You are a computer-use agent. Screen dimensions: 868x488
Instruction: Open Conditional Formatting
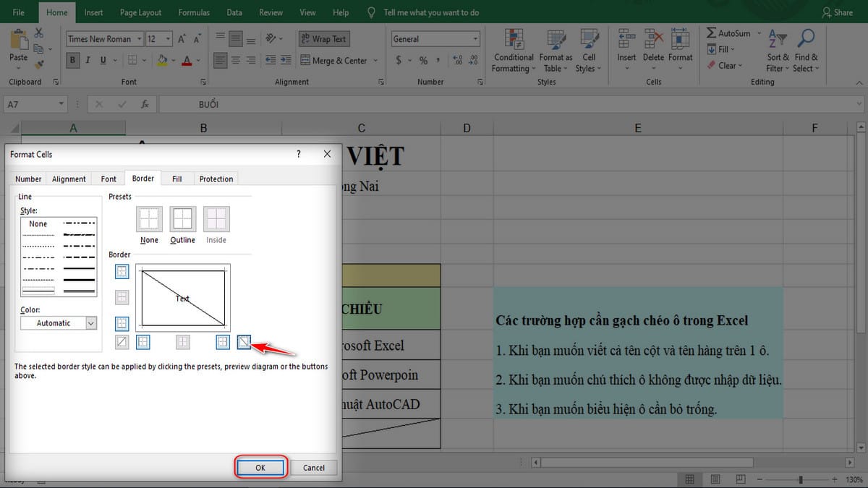[x=513, y=50]
